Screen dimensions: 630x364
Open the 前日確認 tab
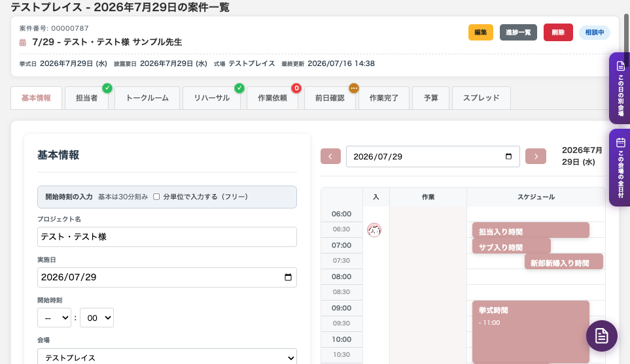pyautogui.click(x=330, y=98)
